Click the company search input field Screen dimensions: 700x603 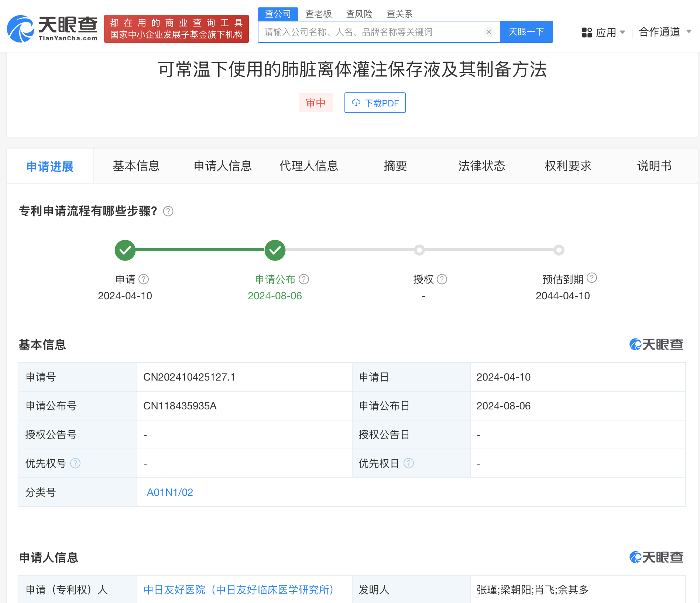[x=371, y=32]
